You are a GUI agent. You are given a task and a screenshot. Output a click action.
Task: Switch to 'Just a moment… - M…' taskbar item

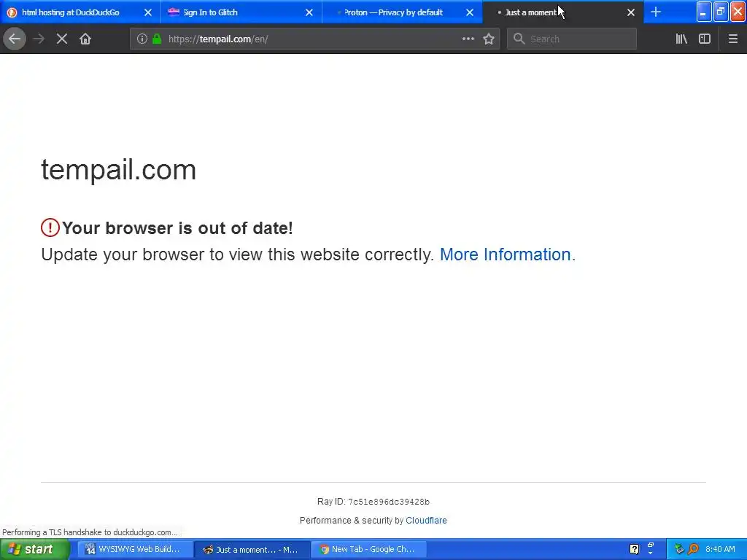252,550
